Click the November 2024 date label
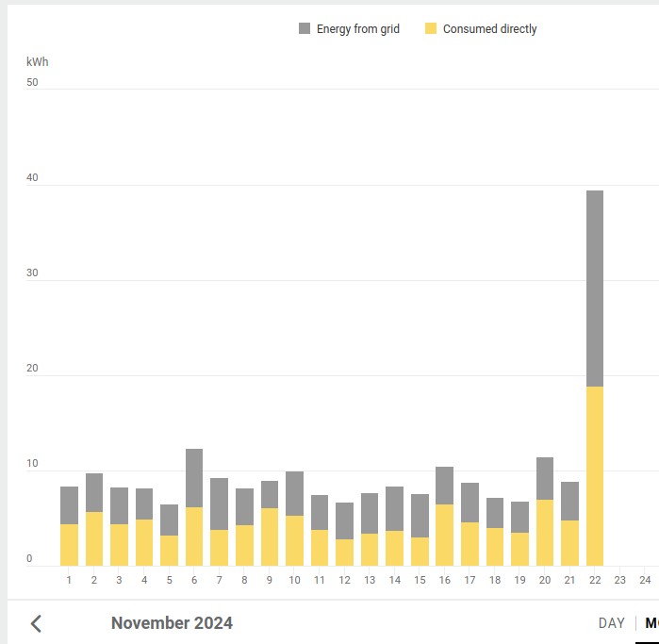This screenshot has width=659, height=644. [x=172, y=623]
